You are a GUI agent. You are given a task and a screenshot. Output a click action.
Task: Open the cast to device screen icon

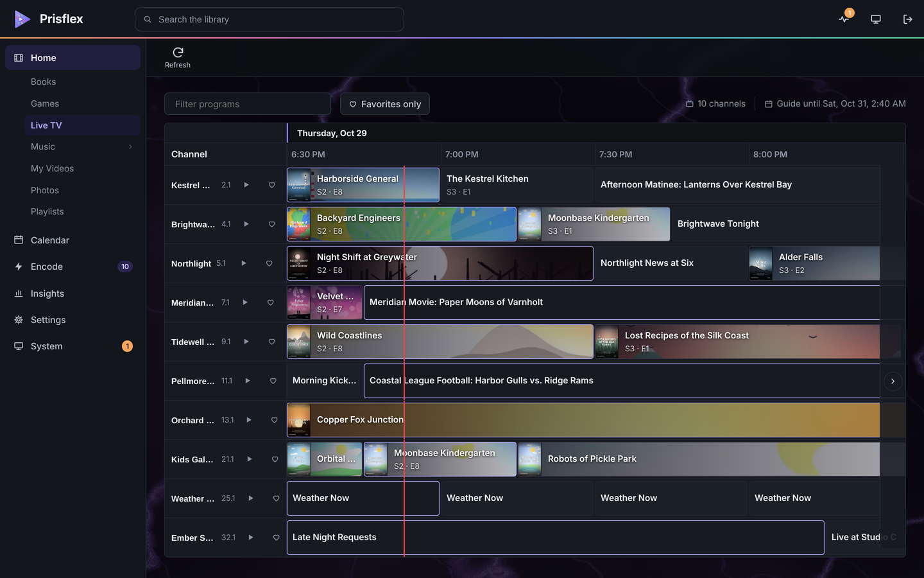pos(876,19)
